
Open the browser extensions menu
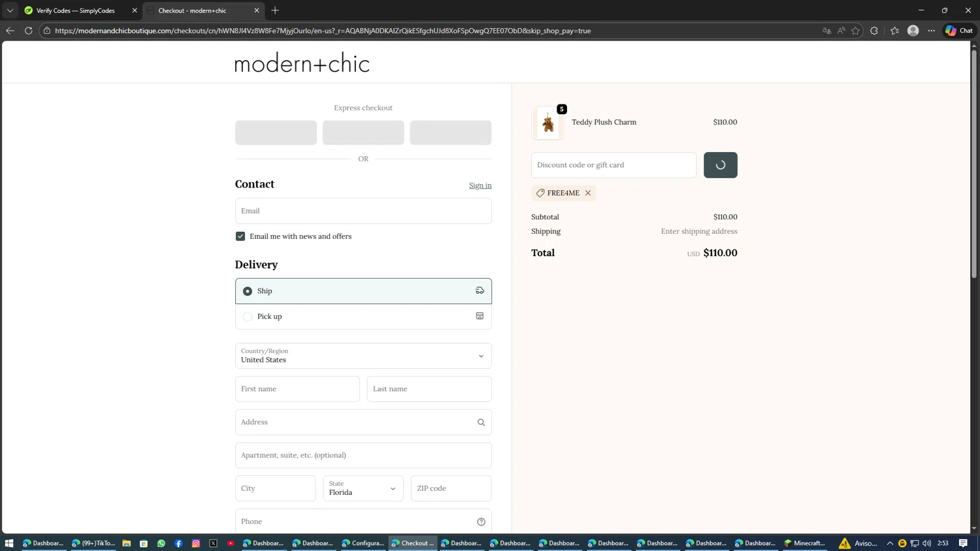pos(874,31)
